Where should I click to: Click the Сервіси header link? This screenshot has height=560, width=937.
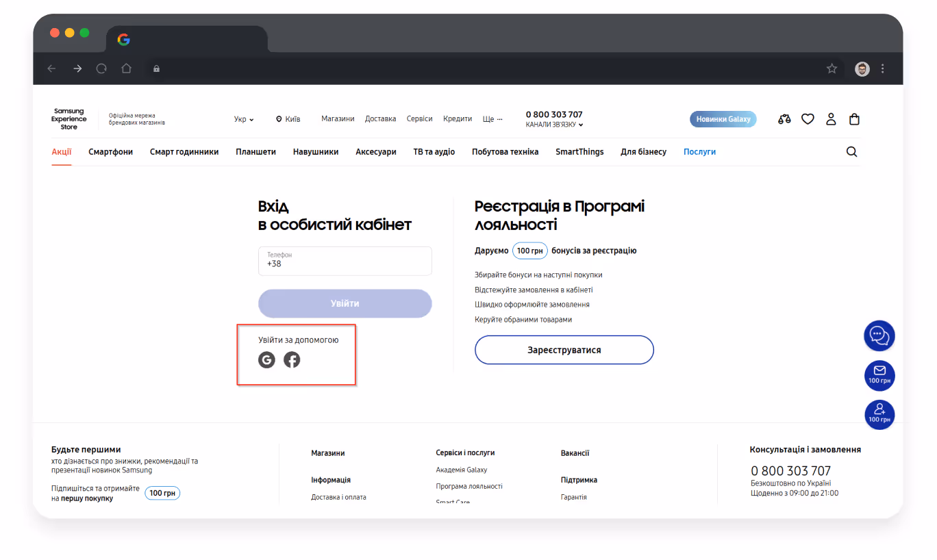[x=419, y=119]
